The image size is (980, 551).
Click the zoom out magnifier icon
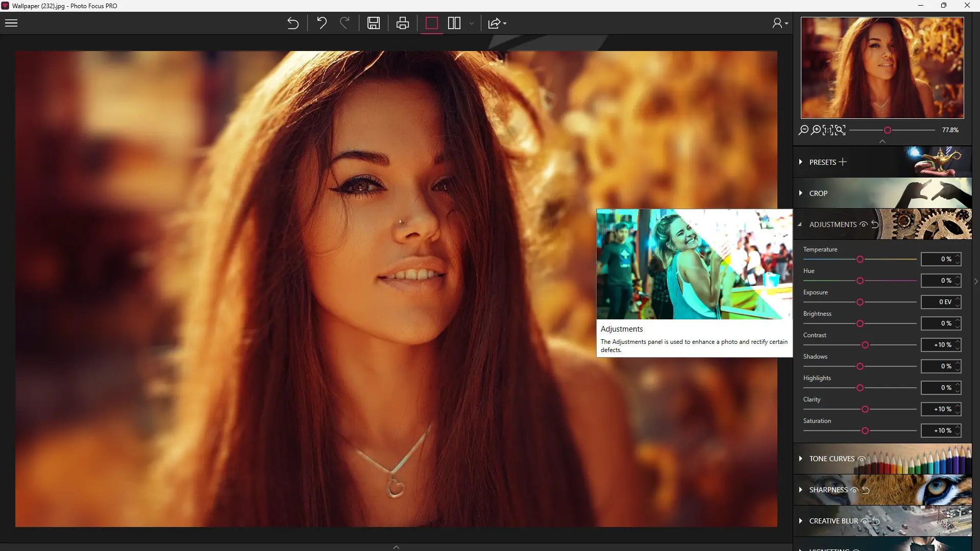pos(803,130)
